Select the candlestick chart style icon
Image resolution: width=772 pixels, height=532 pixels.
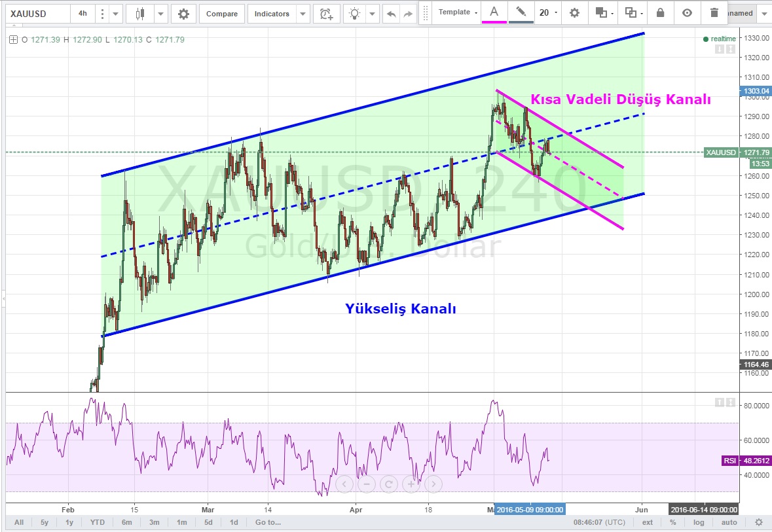click(139, 14)
